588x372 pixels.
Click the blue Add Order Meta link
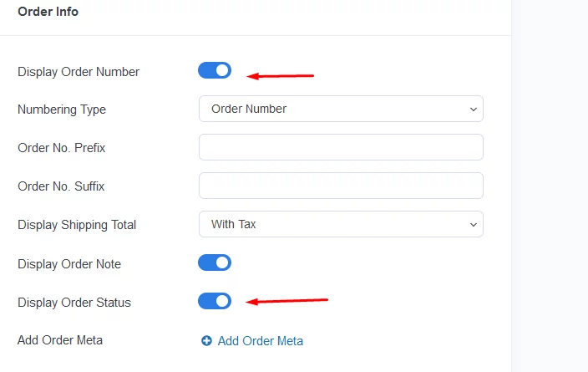click(261, 341)
